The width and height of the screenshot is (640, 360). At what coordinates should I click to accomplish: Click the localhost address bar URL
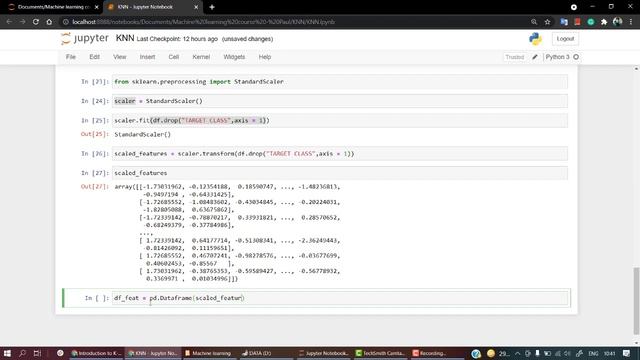coord(203,22)
